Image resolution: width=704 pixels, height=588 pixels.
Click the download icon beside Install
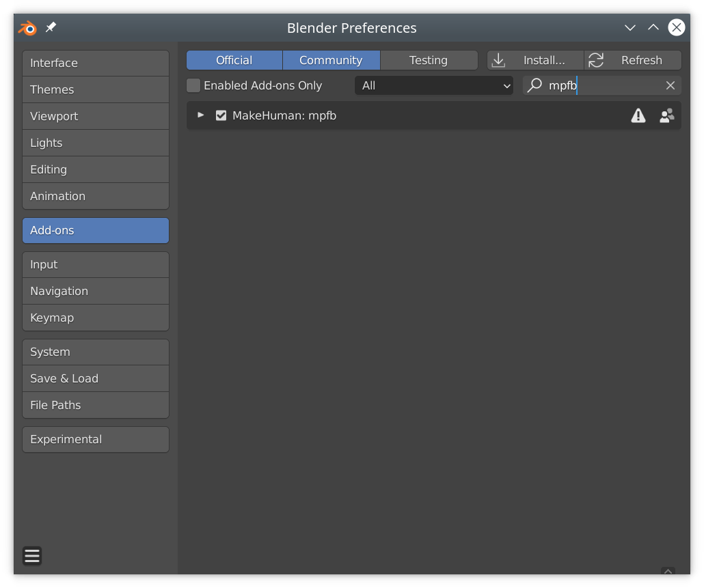[x=498, y=60]
